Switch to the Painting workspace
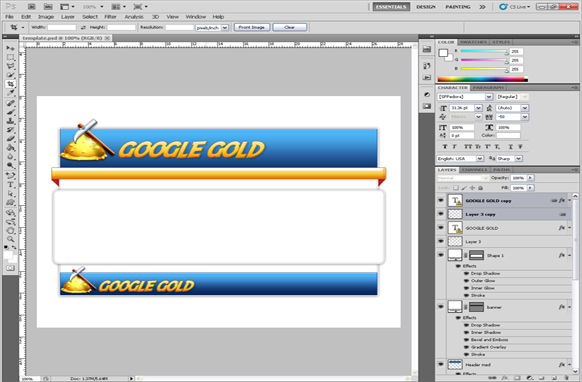Viewport: 582px width, 382px height. 458,7
